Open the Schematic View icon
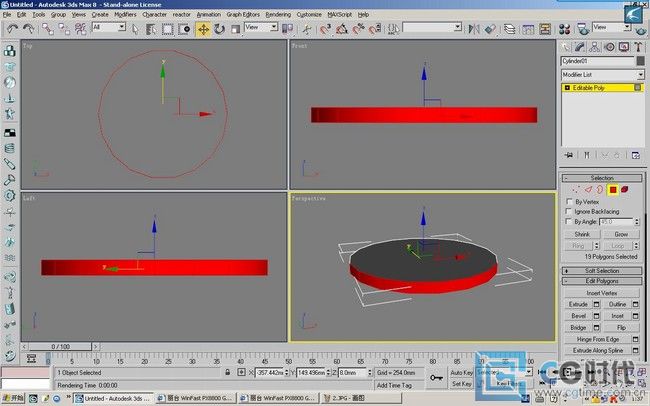 [x=545, y=29]
